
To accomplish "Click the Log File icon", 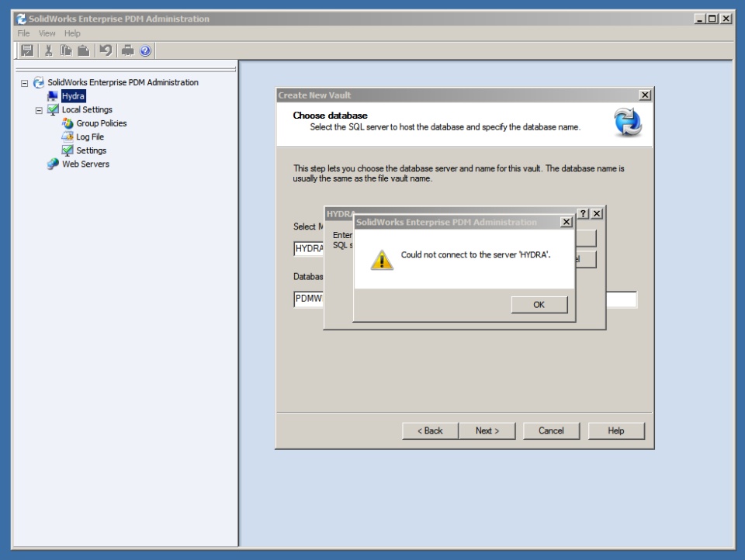I will 68,137.
